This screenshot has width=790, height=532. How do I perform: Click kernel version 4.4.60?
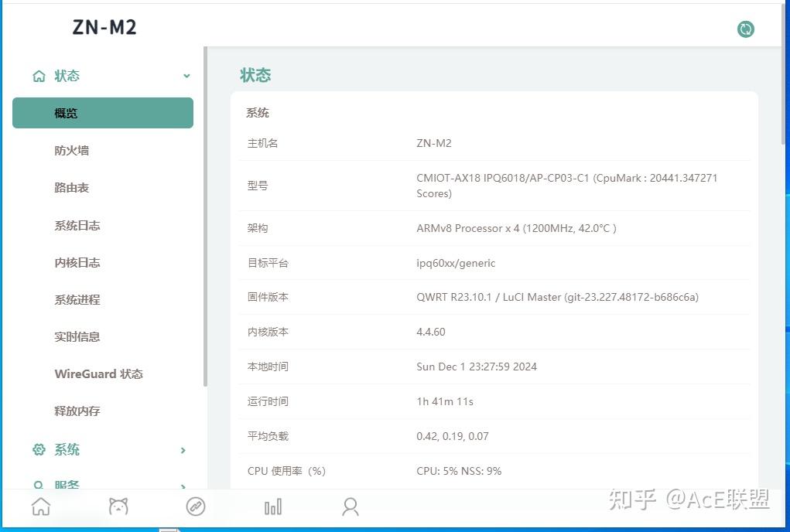click(x=431, y=332)
